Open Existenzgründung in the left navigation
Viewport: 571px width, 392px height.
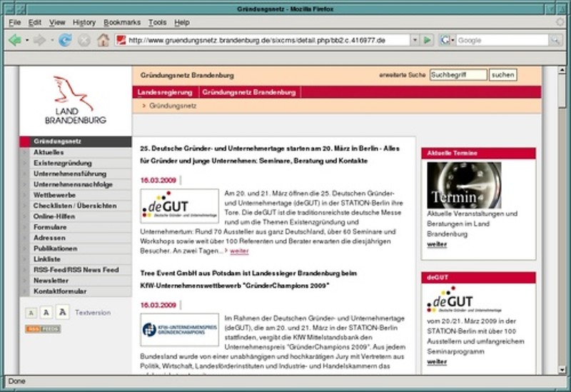76,163
